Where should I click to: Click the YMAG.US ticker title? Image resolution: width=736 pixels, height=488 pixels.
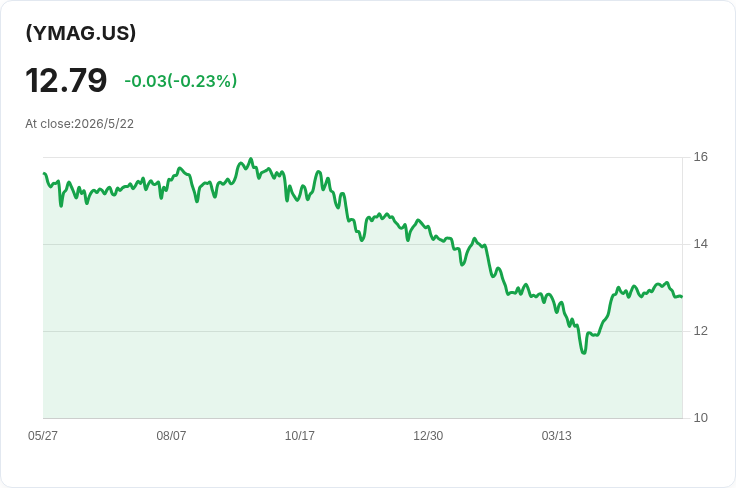(81, 32)
